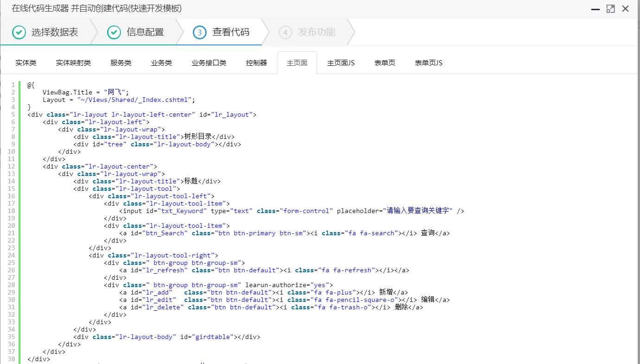
Task: Click the lr_add 新增 code line
Action: point(264,292)
